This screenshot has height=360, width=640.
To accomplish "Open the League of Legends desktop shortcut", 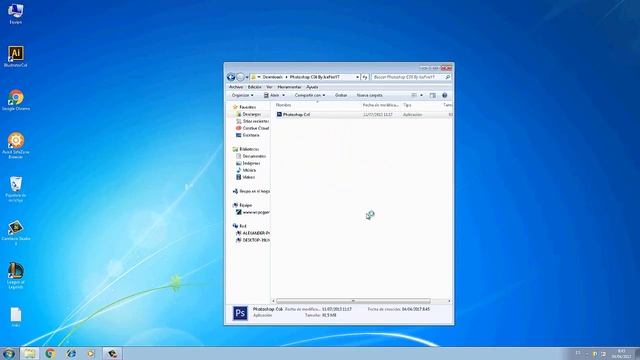I will click(16, 276).
